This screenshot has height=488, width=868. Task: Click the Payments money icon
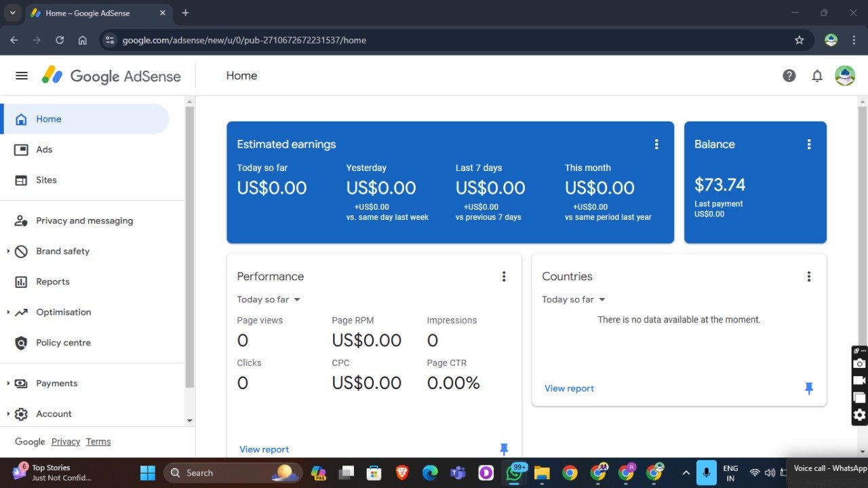pos(21,383)
